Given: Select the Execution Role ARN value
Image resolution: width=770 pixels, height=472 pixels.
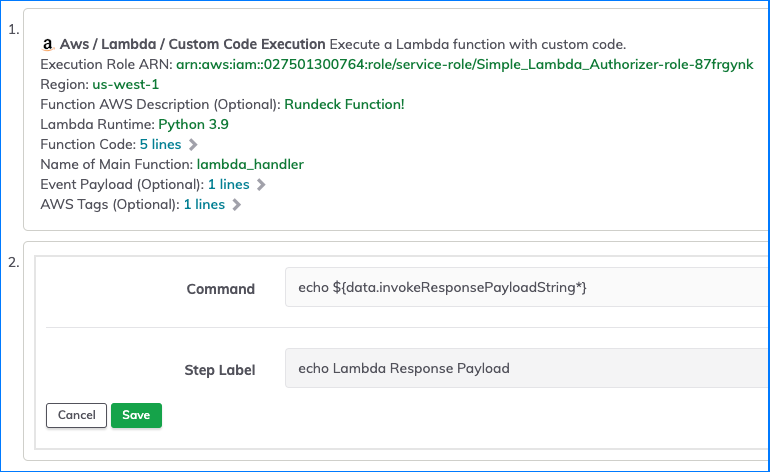Looking at the screenshot, I should [465, 64].
